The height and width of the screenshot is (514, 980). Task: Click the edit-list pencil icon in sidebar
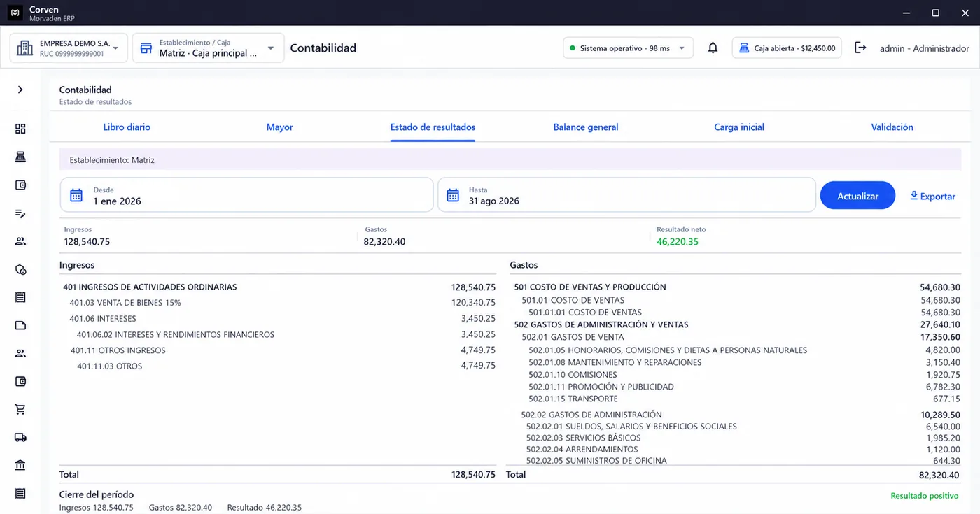click(x=20, y=213)
